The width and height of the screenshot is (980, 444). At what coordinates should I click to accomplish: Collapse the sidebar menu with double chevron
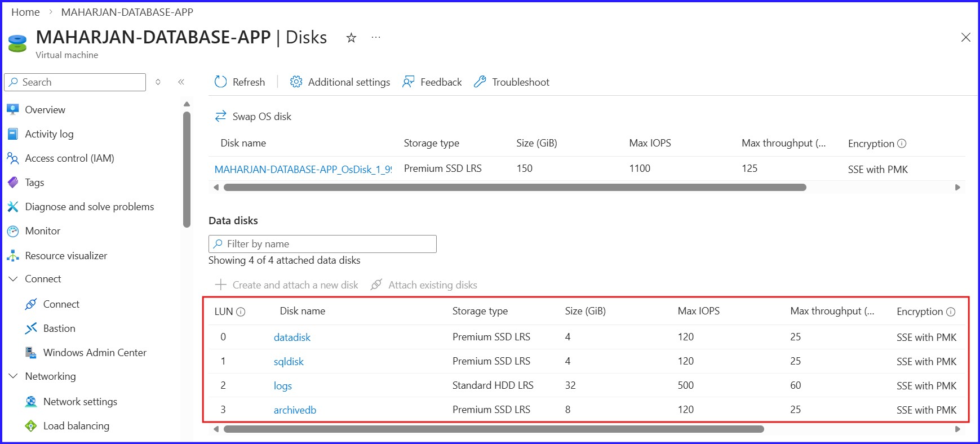181,82
